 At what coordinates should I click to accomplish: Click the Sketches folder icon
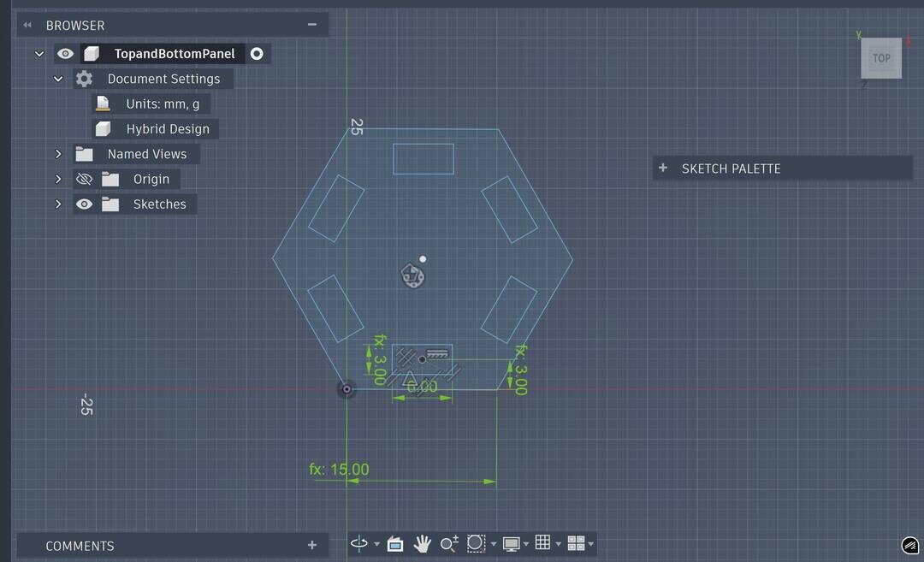(110, 204)
